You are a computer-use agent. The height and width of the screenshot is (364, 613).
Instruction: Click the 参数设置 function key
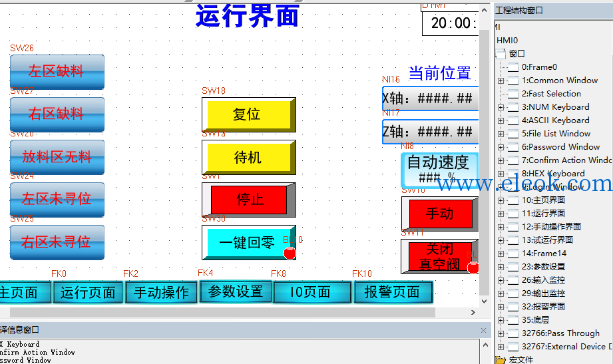[x=236, y=291]
